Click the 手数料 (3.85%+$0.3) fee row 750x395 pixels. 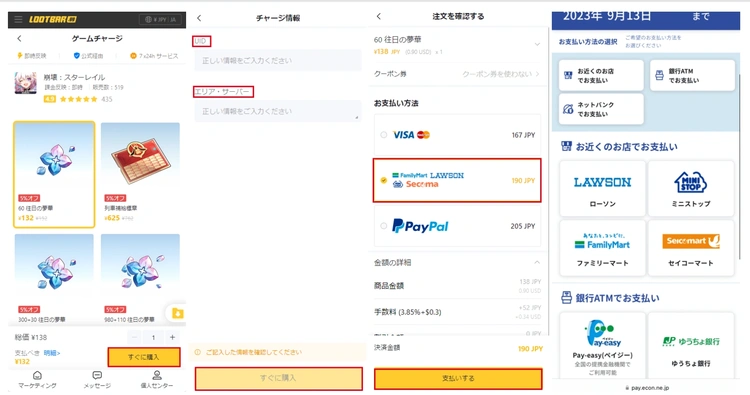tap(457, 312)
